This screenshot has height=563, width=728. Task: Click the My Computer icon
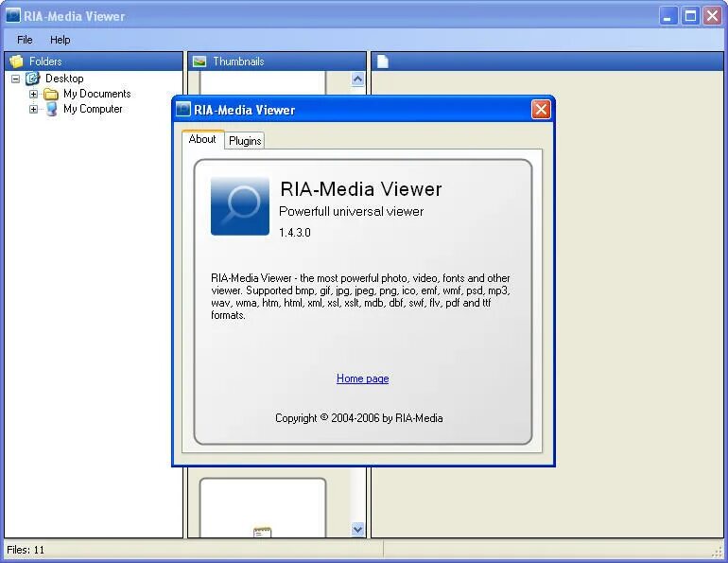(52, 109)
